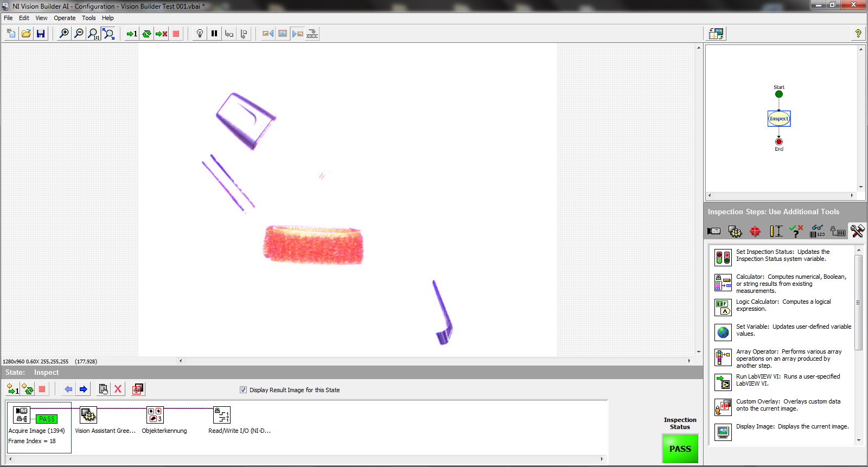Viewport: 868px width, 467px height.
Task: Save the inspection with the floppy disk icon
Action: (x=41, y=34)
